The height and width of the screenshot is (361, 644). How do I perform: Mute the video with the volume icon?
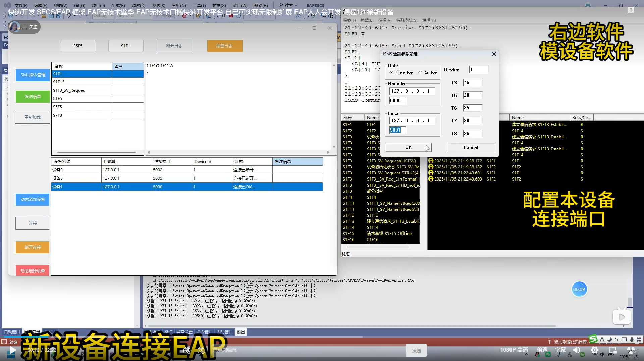click(577, 350)
